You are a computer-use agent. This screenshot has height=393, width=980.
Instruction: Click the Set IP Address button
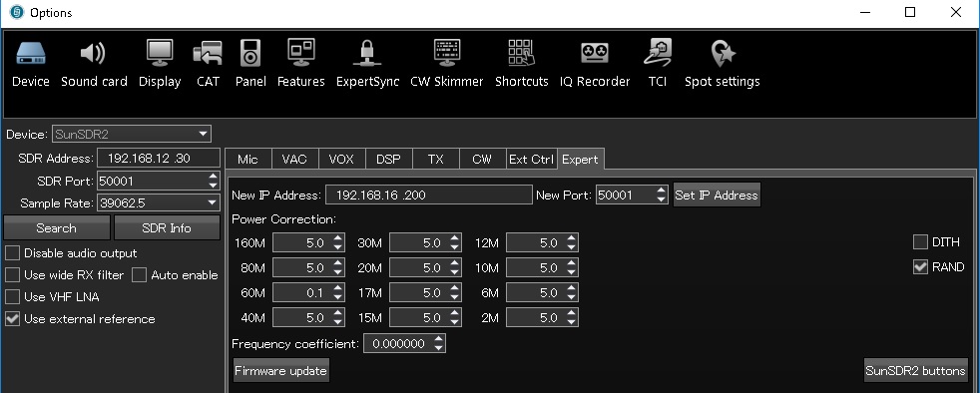point(717,195)
